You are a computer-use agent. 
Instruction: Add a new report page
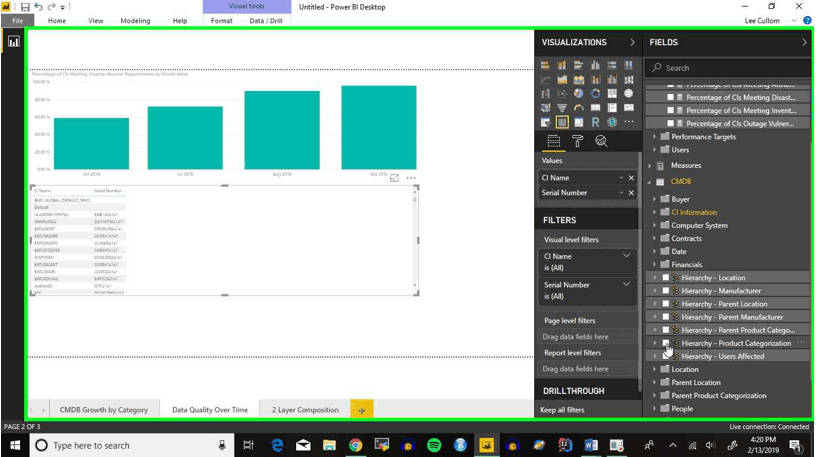[x=362, y=410]
